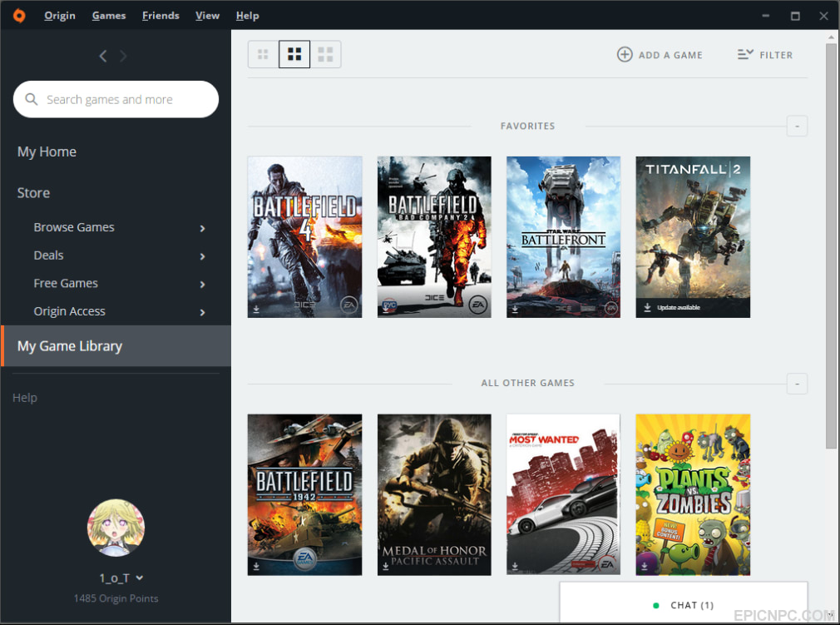Click the library vertical scrollbar
The height and width of the screenshot is (625, 840).
(x=831, y=246)
